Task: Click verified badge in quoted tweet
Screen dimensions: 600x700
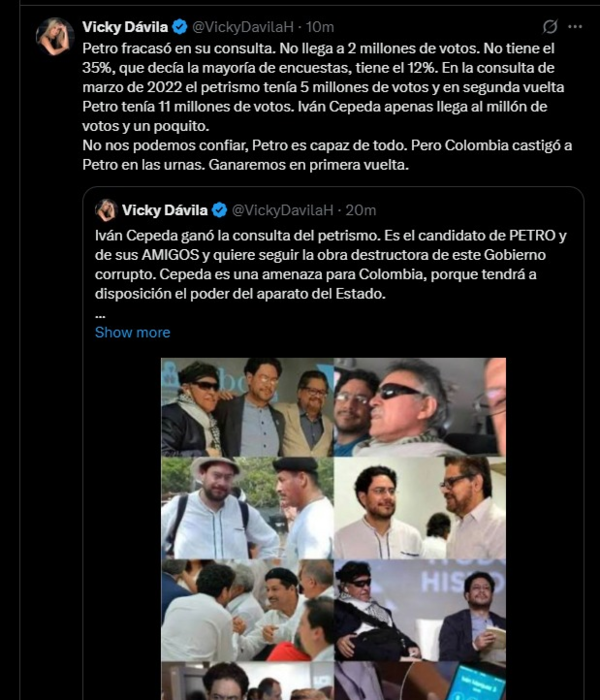Action: click(220, 210)
